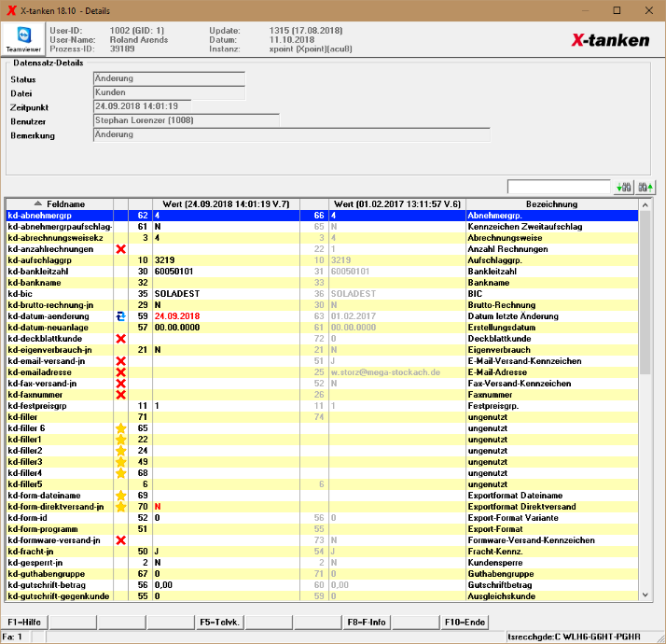Click the Fa: 1 status bar entry
666x644 pixels.
pyautogui.click(x=12, y=637)
